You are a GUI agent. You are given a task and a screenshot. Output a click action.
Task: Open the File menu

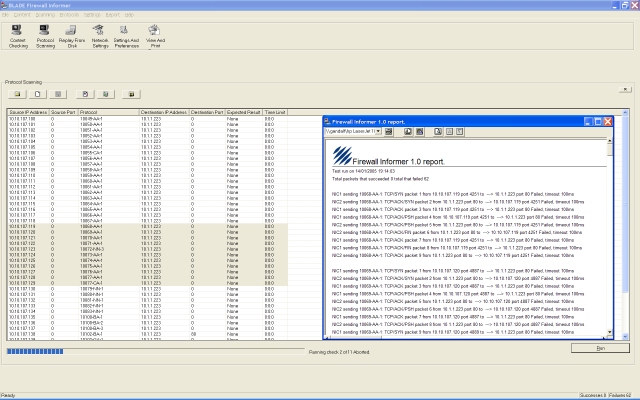click(x=5, y=15)
